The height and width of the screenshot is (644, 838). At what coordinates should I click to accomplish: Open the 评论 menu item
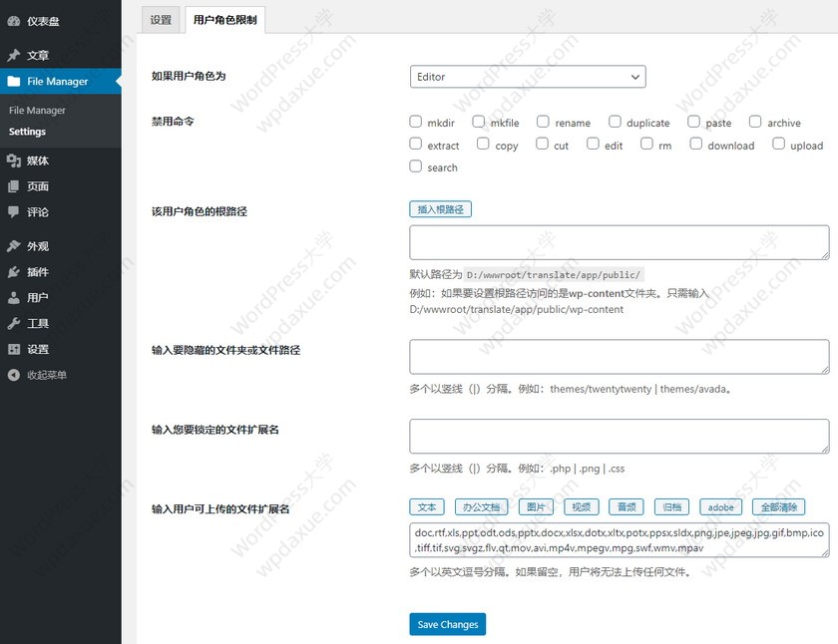(x=61, y=212)
